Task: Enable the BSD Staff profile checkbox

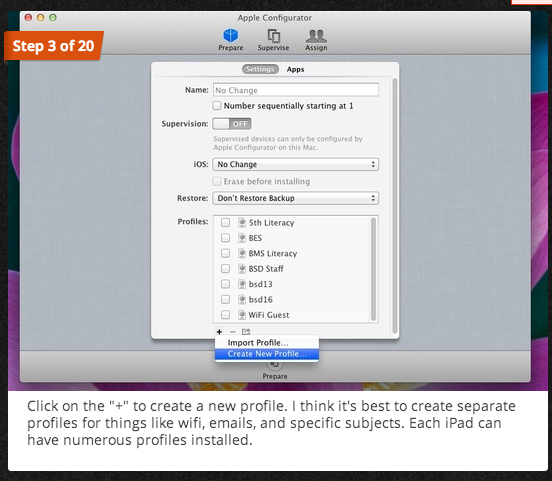Action: 225,269
